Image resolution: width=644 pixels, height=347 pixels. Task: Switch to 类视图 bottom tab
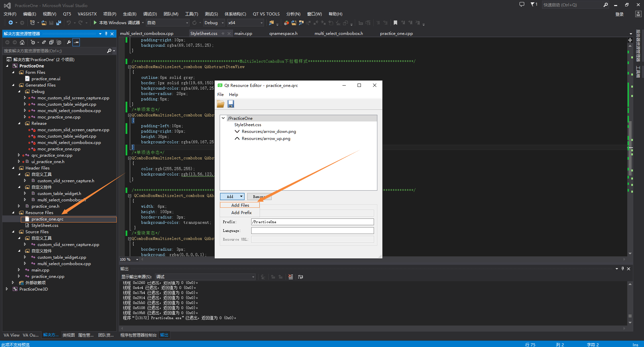pyautogui.click(x=68, y=335)
